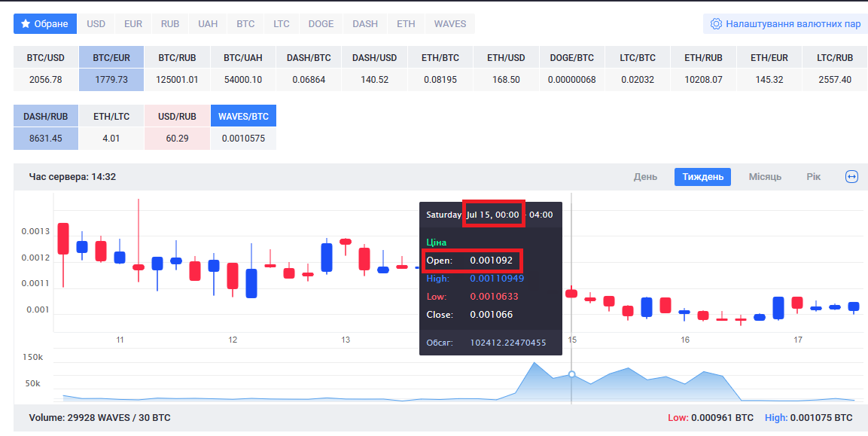868x436 pixels.
Task: Set chart period to Рік
Action: coord(813,177)
